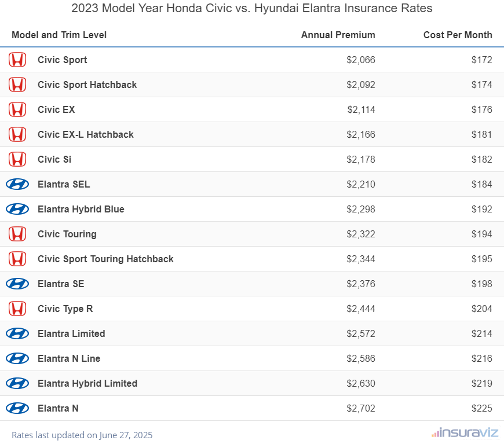
Task: Select the Civic Sport Hatchback trim name
Action: pyautogui.click(x=87, y=85)
